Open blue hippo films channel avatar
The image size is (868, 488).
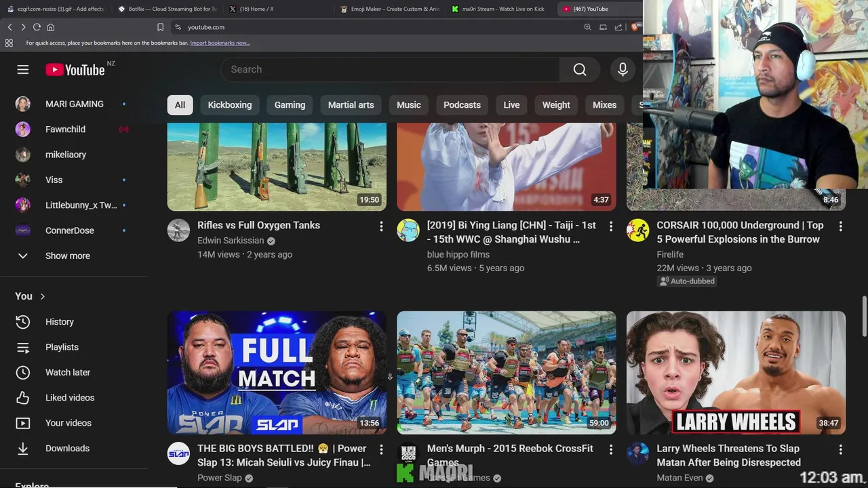[408, 230]
